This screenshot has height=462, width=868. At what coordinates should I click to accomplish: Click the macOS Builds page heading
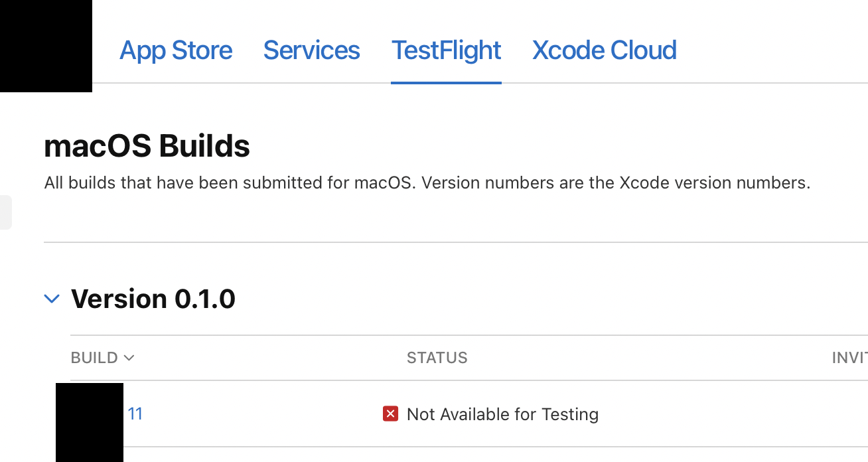pyautogui.click(x=147, y=147)
